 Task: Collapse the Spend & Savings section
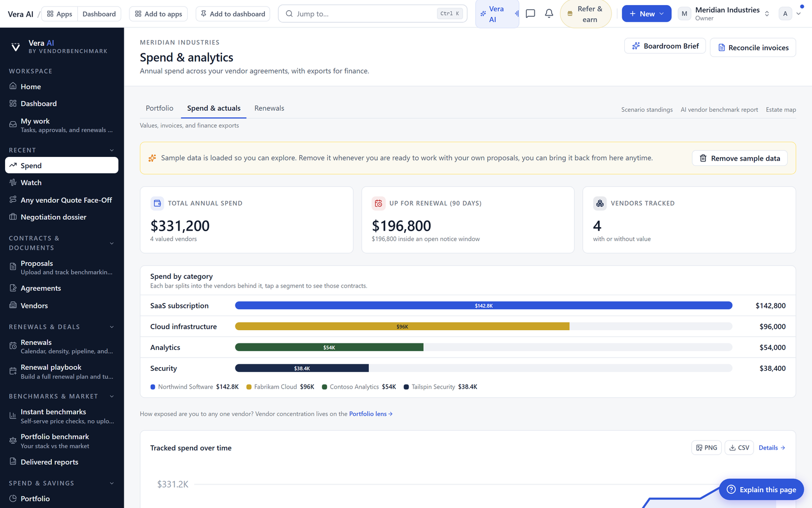click(112, 484)
